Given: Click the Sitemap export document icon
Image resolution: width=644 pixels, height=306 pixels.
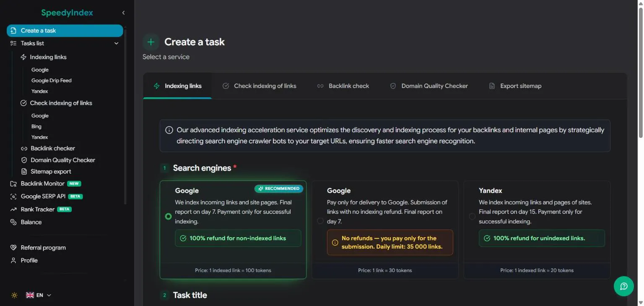Looking at the screenshot, I should (x=24, y=171).
